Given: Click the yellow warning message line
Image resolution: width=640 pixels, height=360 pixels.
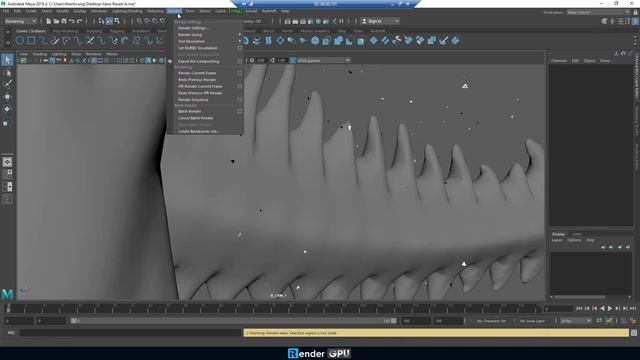Looking at the screenshot, I should [x=436, y=333].
